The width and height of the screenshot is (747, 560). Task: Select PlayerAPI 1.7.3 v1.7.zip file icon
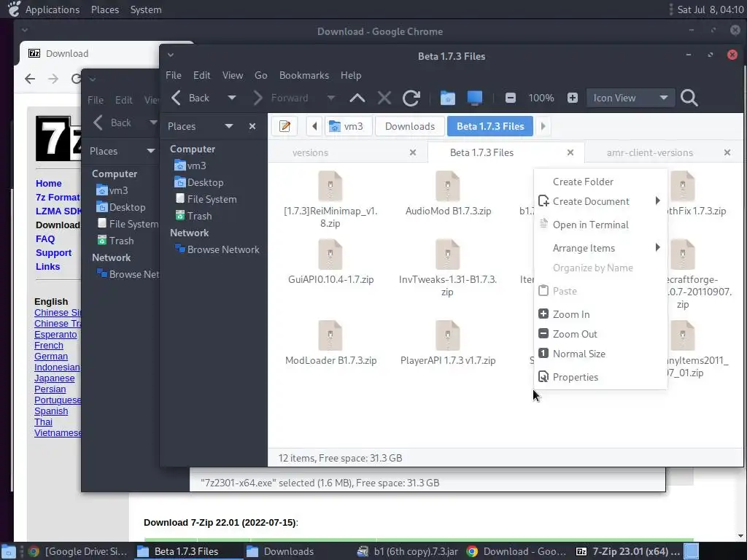[x=447, y=335]
